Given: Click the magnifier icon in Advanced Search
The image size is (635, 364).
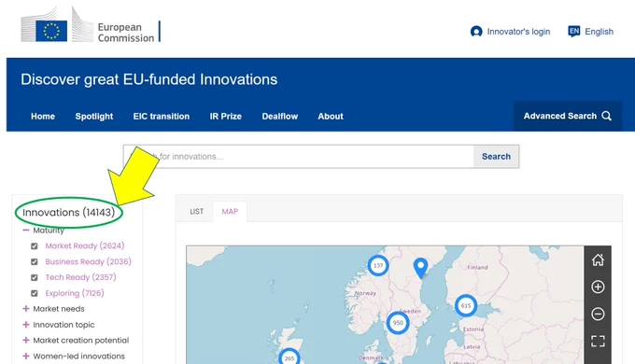Looking at the screenshot, I should [x=606, y=117].
